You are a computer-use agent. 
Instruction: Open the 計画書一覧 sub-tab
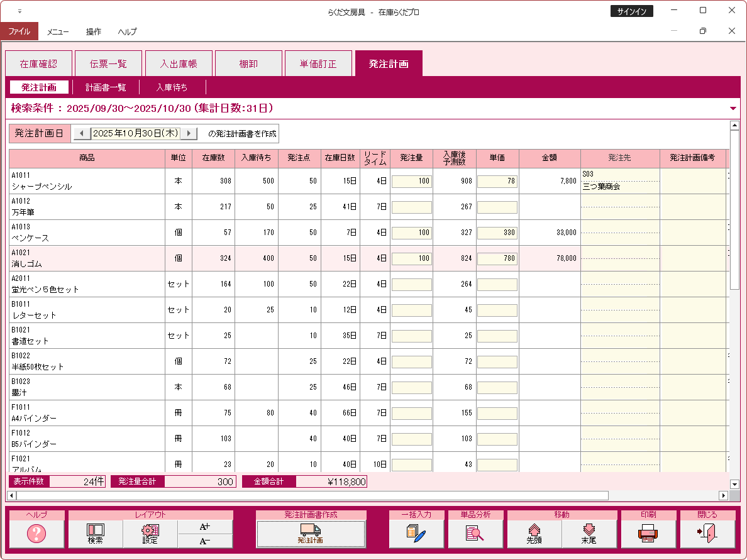(x=106, y=87)
